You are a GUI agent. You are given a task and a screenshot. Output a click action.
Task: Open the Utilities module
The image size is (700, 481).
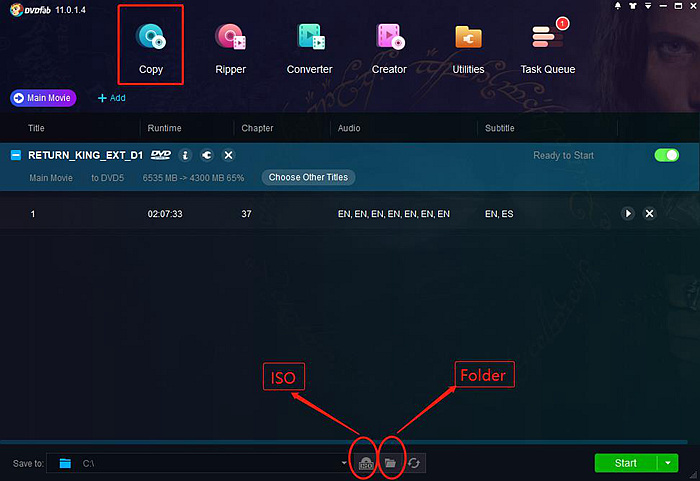468,48
